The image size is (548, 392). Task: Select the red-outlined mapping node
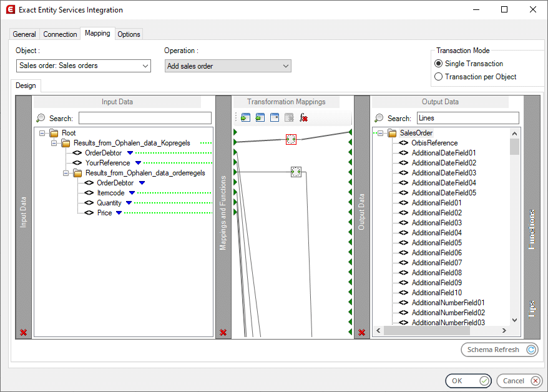(x=291, y=139)
